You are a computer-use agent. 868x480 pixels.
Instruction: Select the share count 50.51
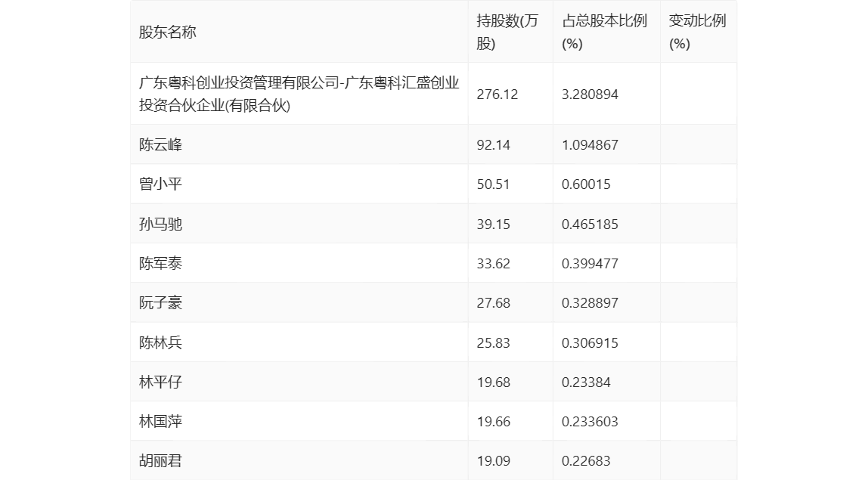click(x=493, y=184)
